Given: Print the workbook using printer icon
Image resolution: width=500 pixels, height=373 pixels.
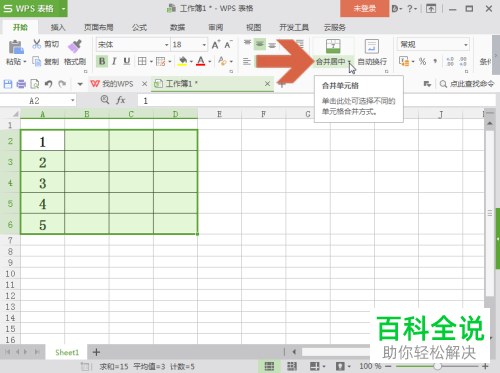Looking at the screenshot, I should 21,84.
